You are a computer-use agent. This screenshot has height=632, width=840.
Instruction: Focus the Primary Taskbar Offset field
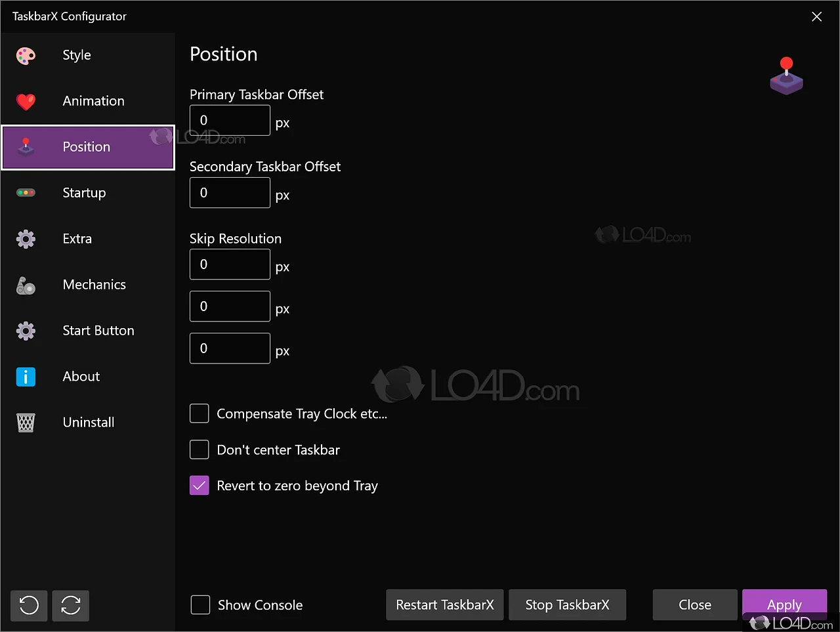pos(230,120)
